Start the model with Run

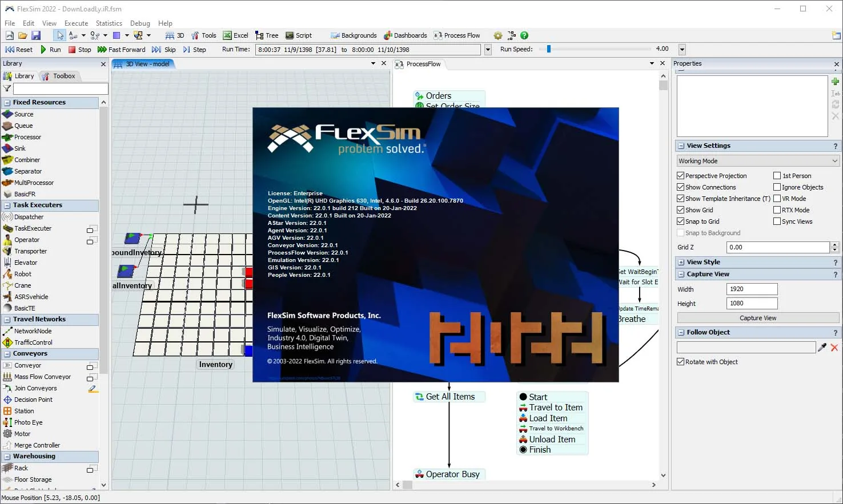pos(50,50)
